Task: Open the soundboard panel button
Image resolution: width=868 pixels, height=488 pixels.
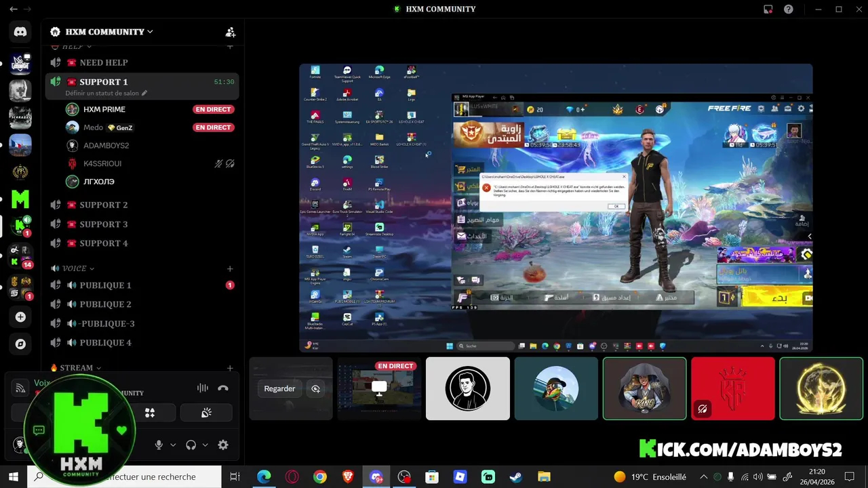Action: 206,413
